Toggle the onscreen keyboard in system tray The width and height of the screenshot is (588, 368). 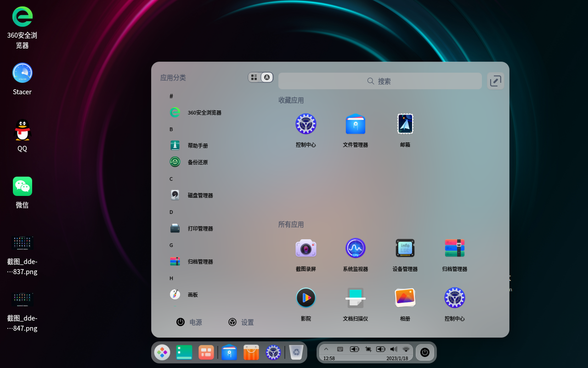tap(339, 349)
